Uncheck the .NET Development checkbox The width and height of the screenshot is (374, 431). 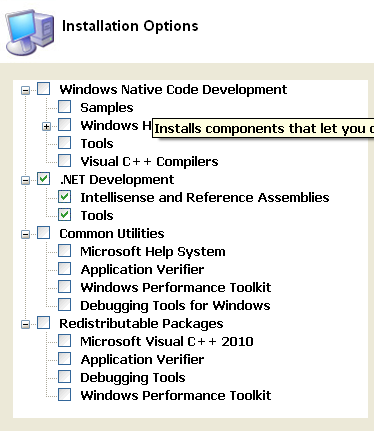coord(43,179)
